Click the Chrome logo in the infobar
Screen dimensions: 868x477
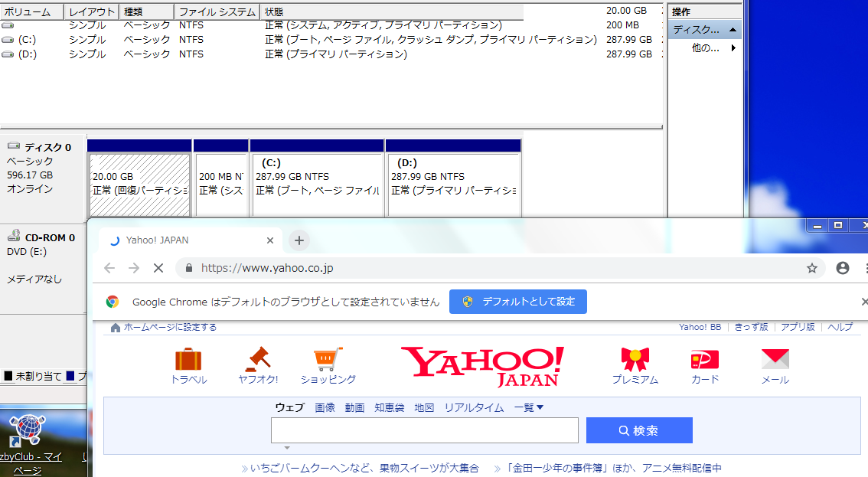[x=113, y=302]
